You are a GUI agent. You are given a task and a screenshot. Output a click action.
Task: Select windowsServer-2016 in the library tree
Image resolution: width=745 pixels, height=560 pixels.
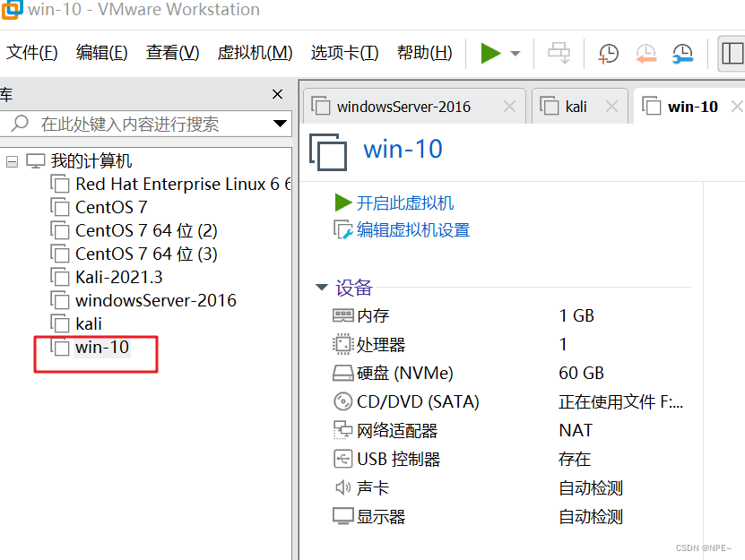[156, 300]
